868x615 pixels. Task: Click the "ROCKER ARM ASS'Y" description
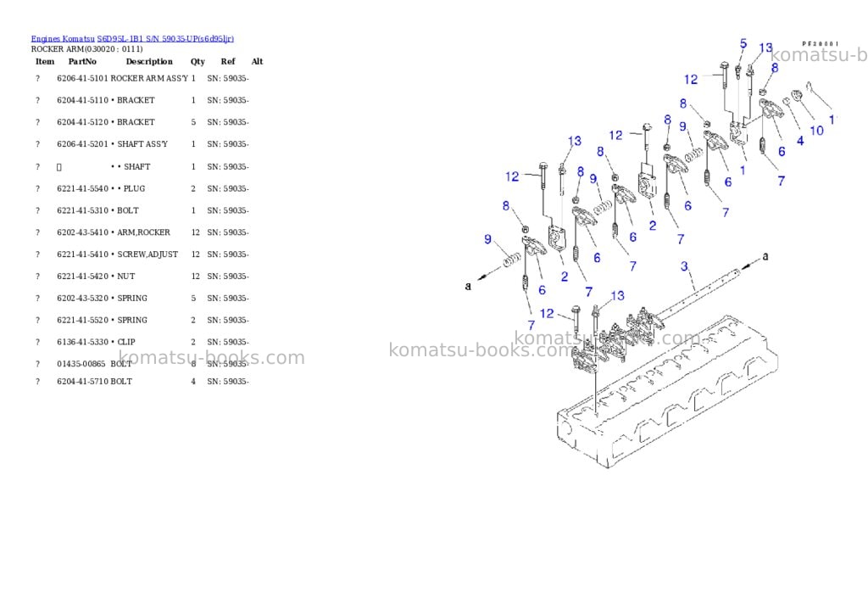pos(149,79)
